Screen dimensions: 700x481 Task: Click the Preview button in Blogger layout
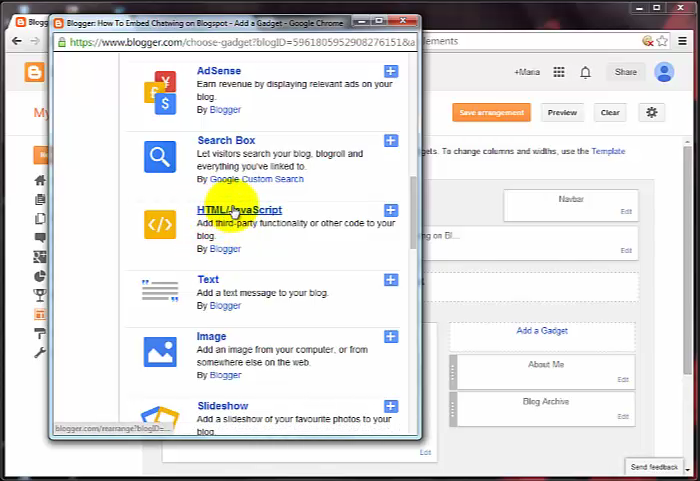click(562, 113)
